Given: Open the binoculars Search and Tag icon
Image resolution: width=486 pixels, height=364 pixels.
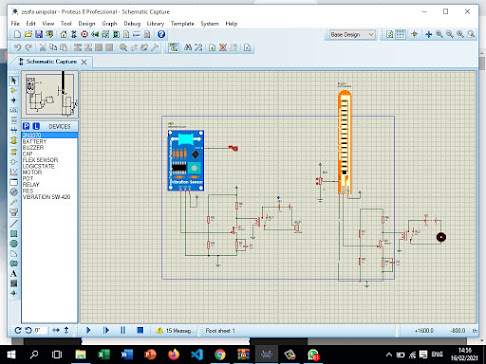Looking at the screenshot, I should click(188, 48).
